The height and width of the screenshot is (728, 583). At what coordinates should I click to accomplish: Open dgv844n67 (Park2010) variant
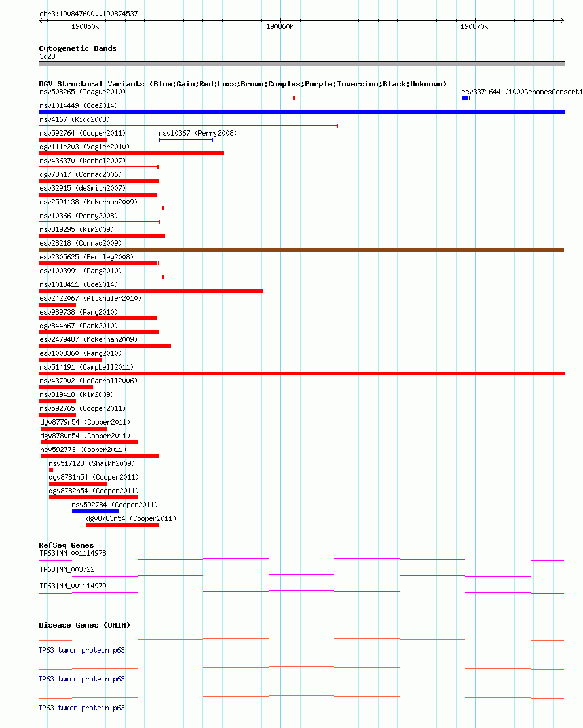(79, 326)
